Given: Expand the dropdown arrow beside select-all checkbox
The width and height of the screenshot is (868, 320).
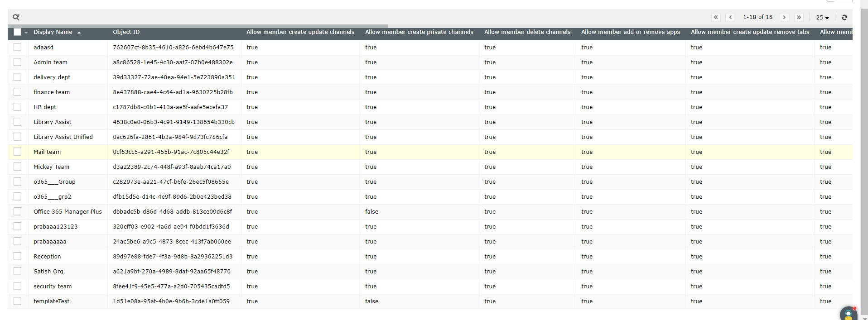Looking at the screenshot, I should pos(26,33).
